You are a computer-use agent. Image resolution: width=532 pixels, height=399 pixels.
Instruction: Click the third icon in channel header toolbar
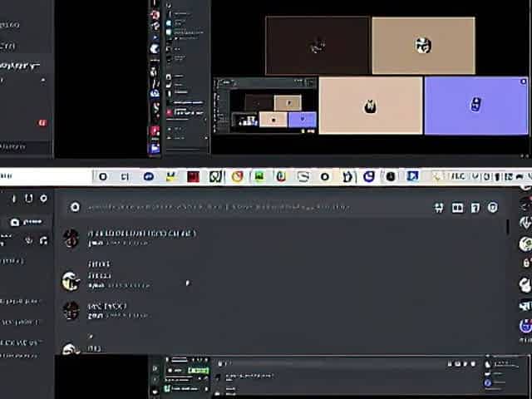click(475, 208)
